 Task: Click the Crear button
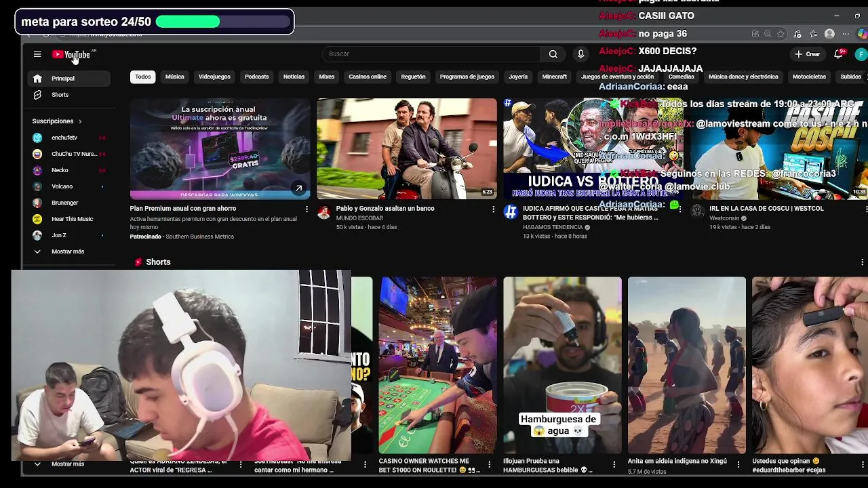point(808,54)
